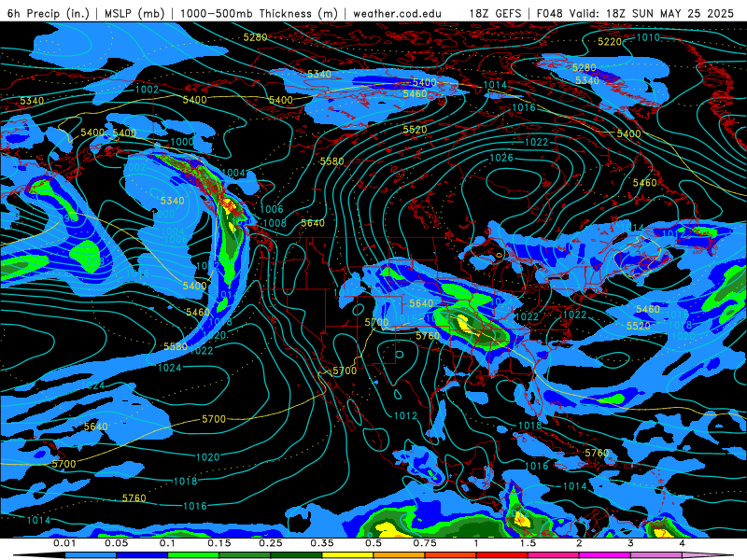Click the yellow 0.35–0.5 legend color segment
Screen dimensions: 747x560
pos(347,555)
